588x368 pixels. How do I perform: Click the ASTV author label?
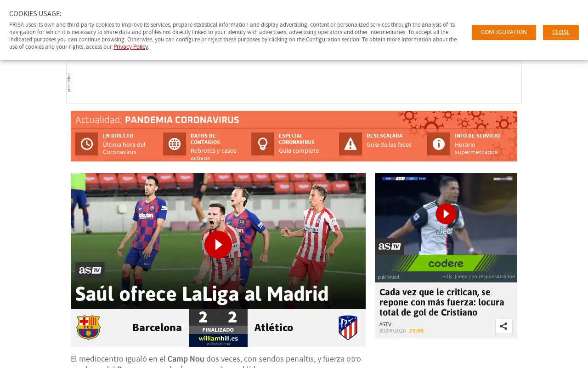(385, 324)
